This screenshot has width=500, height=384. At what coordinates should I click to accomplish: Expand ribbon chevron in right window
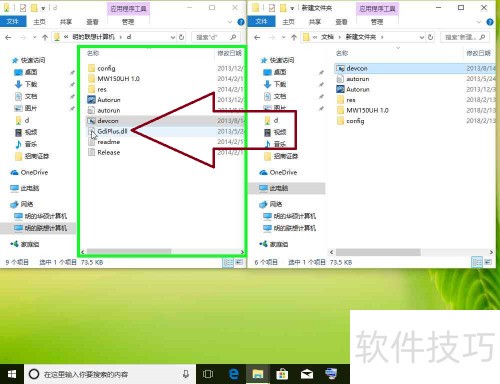479,22
